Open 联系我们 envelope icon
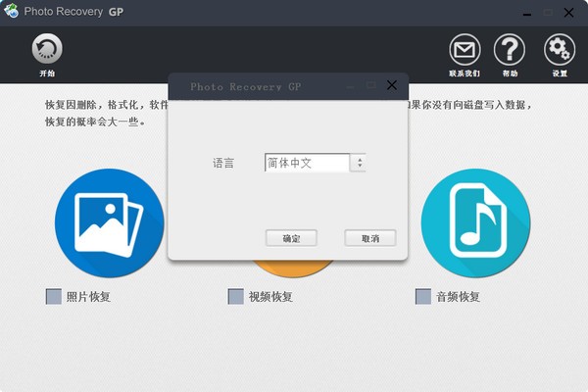Image resolution: width=588 pixels, height=392 pixels. 465,50
